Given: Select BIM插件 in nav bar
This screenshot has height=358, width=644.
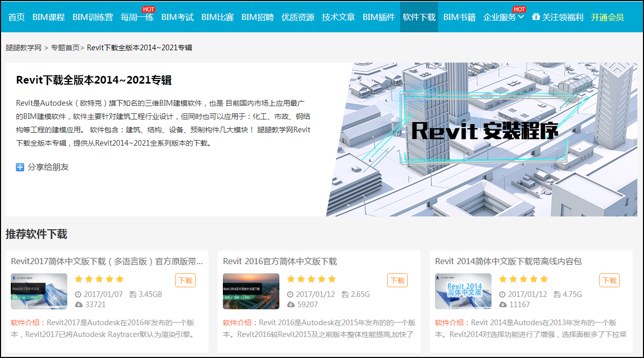Looking at the screenshot, I should (x=379, y=17).
